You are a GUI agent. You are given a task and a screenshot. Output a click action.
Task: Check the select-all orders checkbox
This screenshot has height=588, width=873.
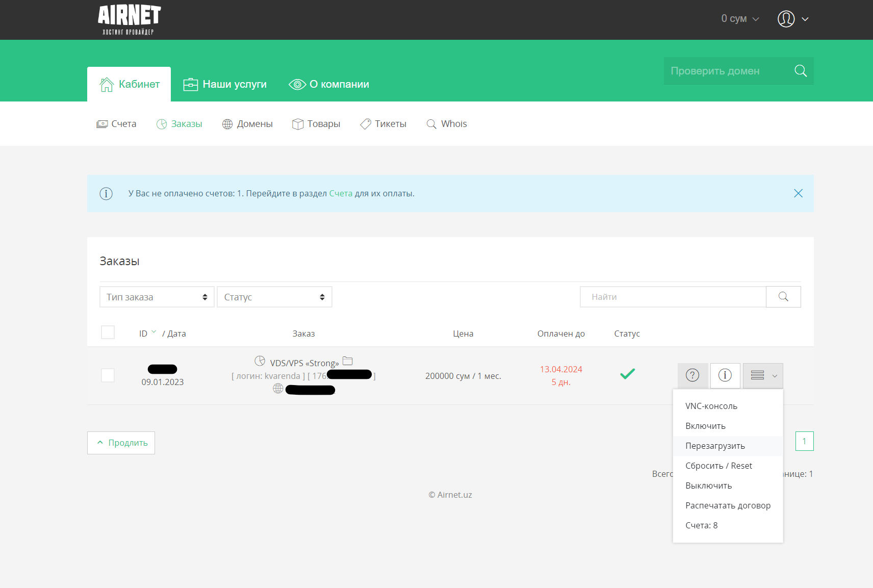tap(108, 332)
